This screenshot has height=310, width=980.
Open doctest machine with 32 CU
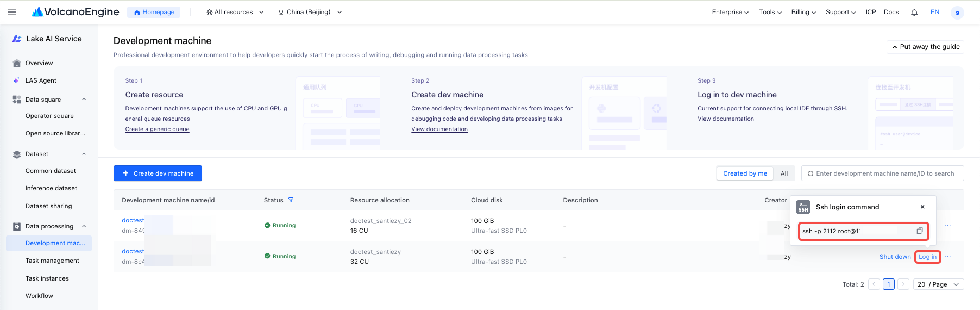point(133,251)
